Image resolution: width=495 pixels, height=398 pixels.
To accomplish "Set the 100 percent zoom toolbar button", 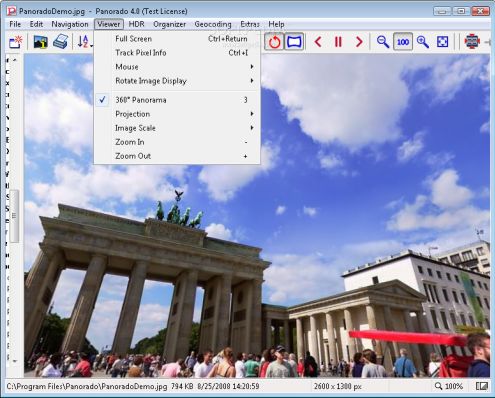I will coord(403,42).
